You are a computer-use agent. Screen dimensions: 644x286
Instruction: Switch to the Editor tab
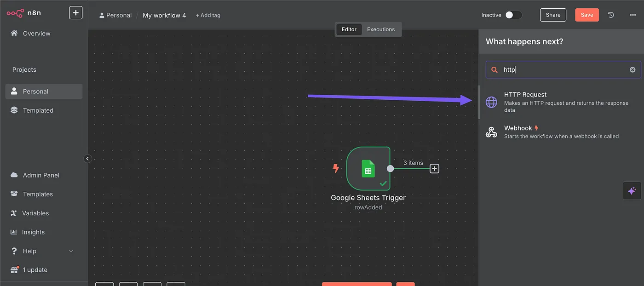point(349,29)
